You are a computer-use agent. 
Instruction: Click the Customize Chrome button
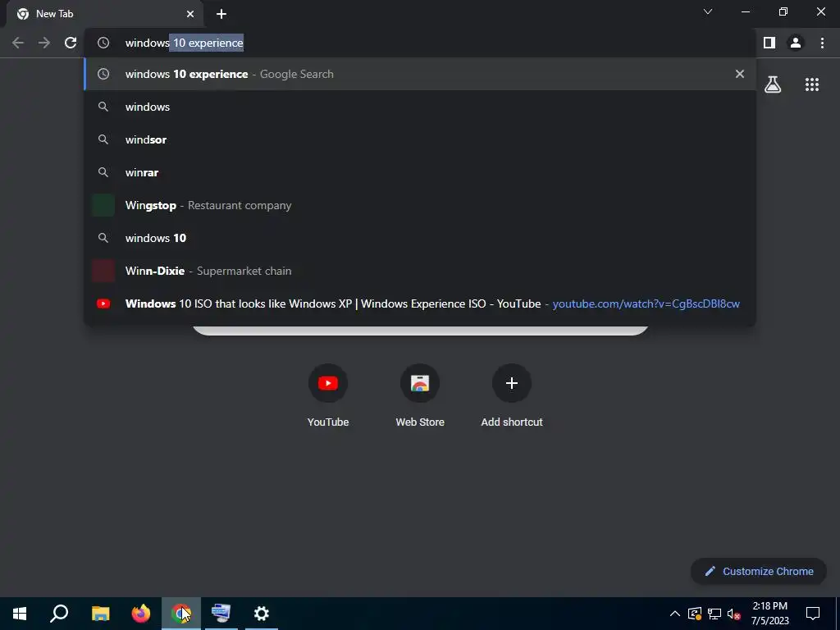click(759, 571)
